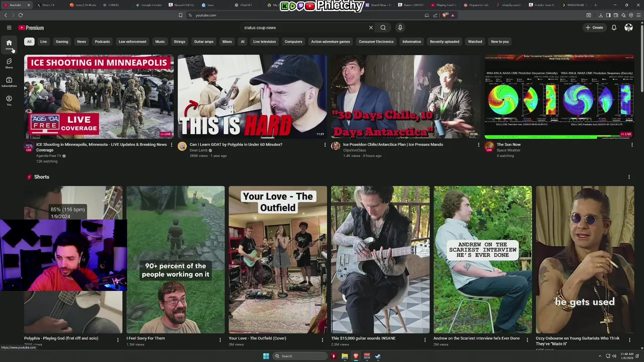The width and height of the screenshot is (644, 362).
Task: Open options for Your Love Outfield cover short
Action: [323, 340]
